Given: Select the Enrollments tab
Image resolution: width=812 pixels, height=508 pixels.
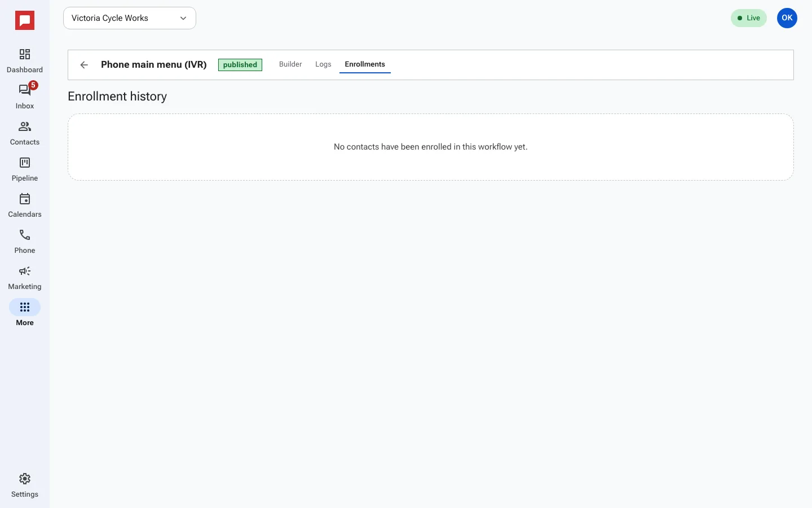Looking at the screenshot, I should pyautogui.click(x=365, y=64).
